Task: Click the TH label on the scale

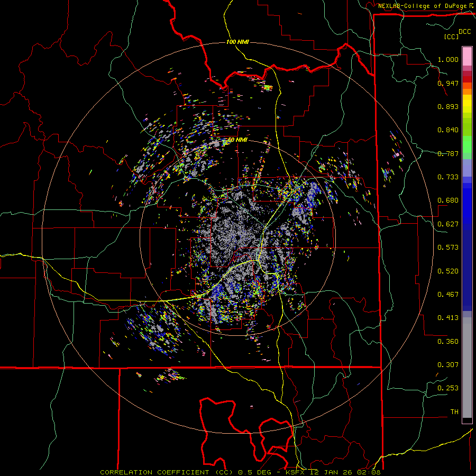Action: (454, 412)
